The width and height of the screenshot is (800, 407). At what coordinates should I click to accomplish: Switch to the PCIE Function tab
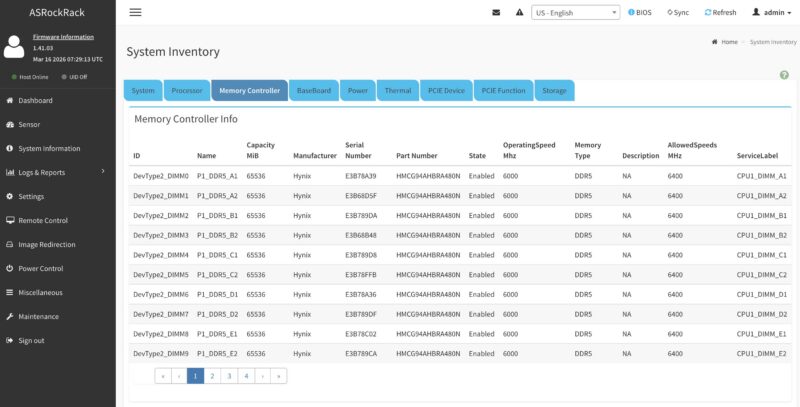pyautogui.click(x=504, y=90)
